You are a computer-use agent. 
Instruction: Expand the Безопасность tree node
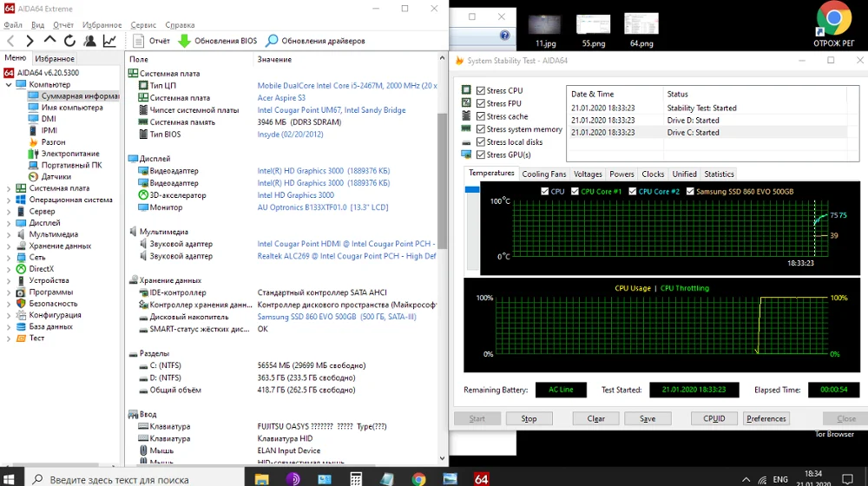pos(9,304)
